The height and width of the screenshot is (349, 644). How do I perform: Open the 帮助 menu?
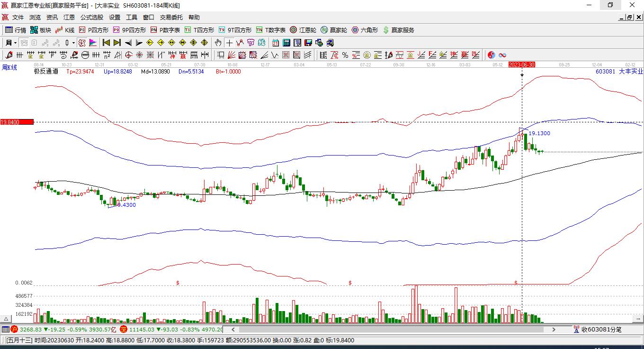click(194, 18)
